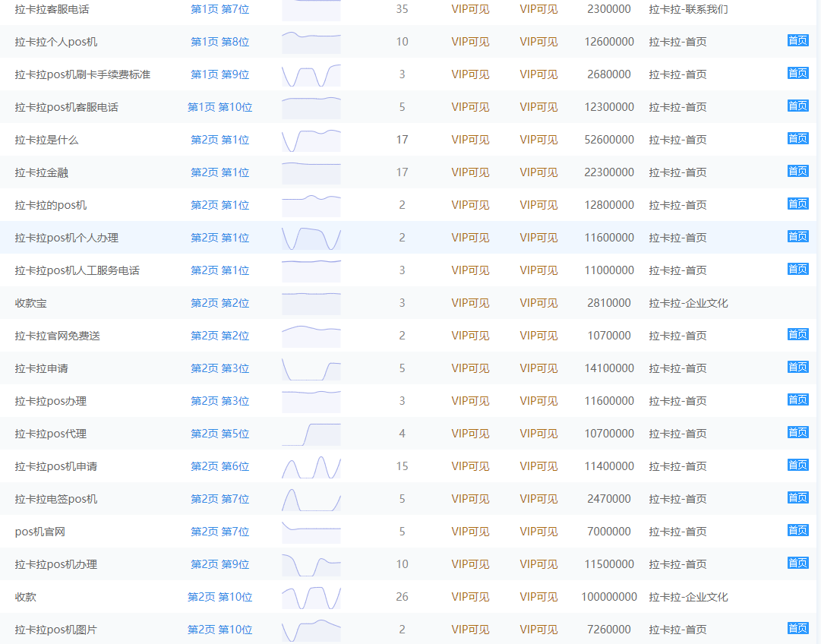Click the number 15 in the 拉卡拉pos机申请 row

[402, 466]
